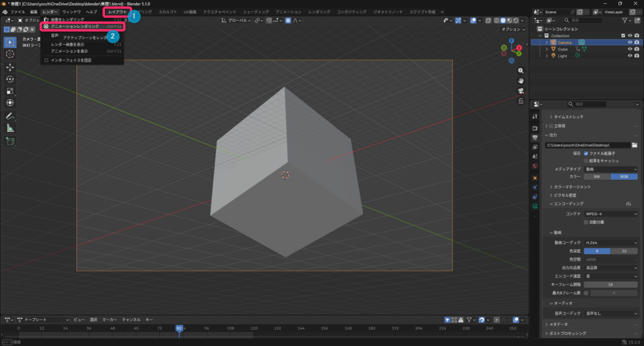Set color mode to BW

[597, 177]
